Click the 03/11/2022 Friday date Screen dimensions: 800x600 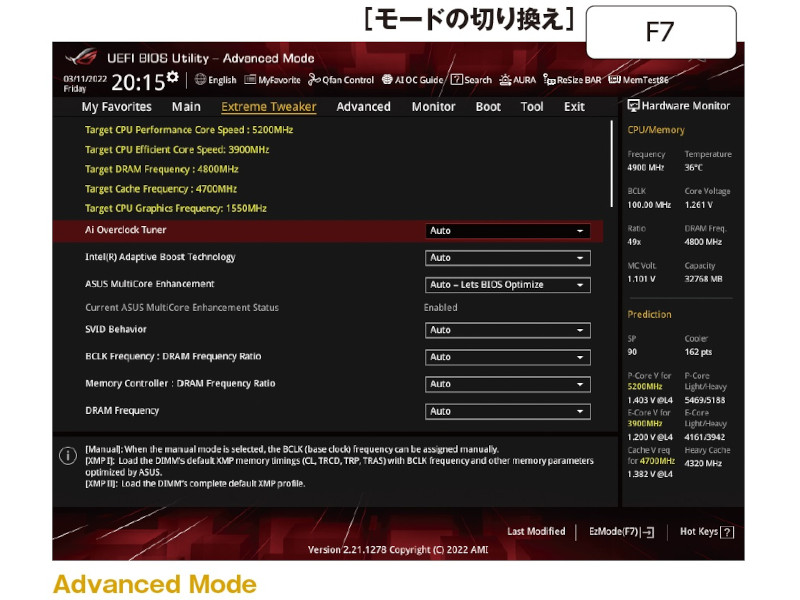click(85, 84)
